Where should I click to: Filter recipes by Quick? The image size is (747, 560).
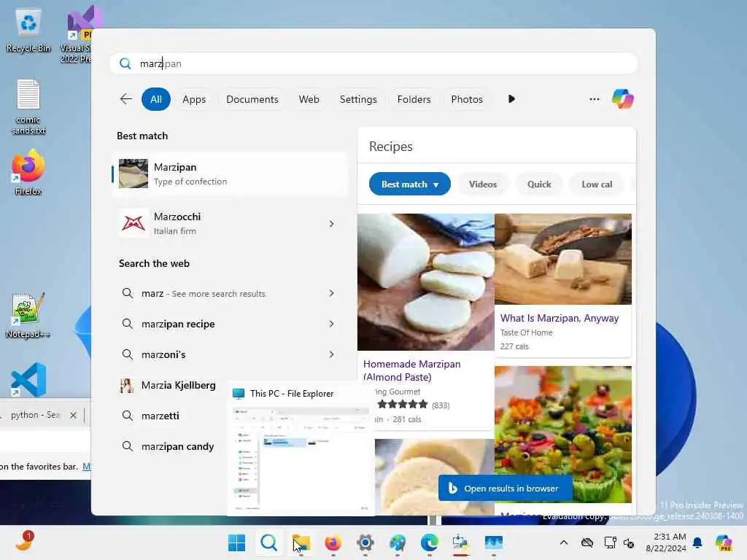[539, 184]
